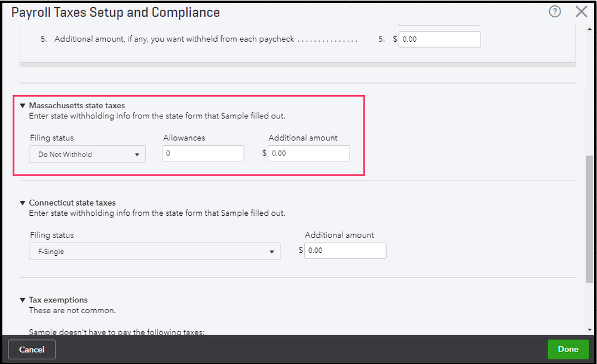The height and width of the screenshot is (364, 597).
Task: Focus the Connecticut Additional amount field
Action: point(345,250)
